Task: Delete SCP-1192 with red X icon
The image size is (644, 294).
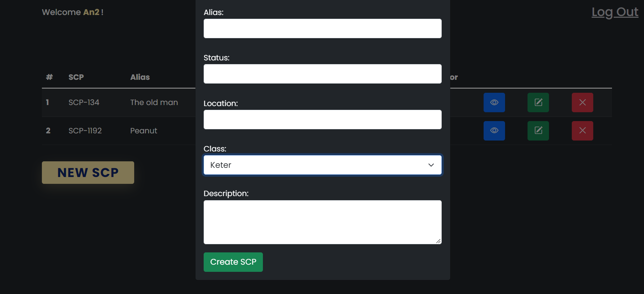Action: point(582,131)
